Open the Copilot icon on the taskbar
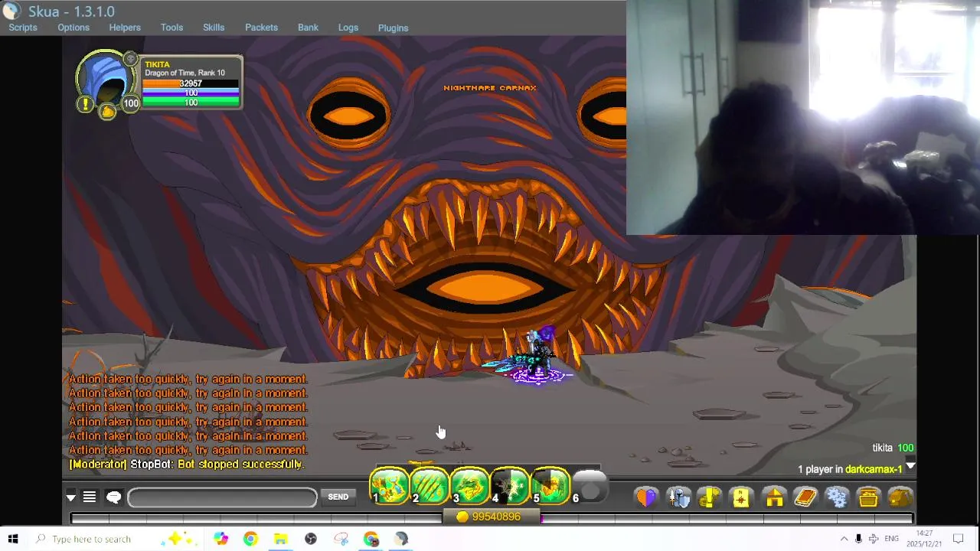980x551 pixels. (x=220, y=539)
